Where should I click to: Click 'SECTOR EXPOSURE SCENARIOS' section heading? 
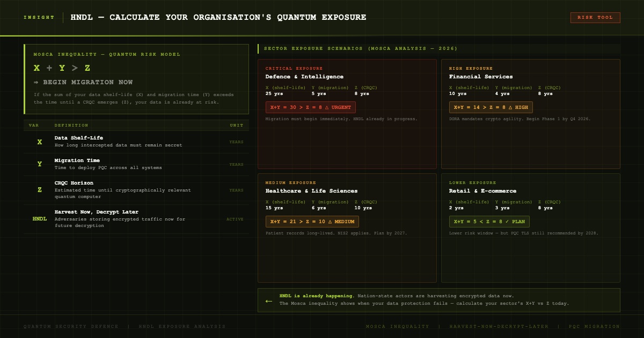pyautogui.click(x=361, y=49)
